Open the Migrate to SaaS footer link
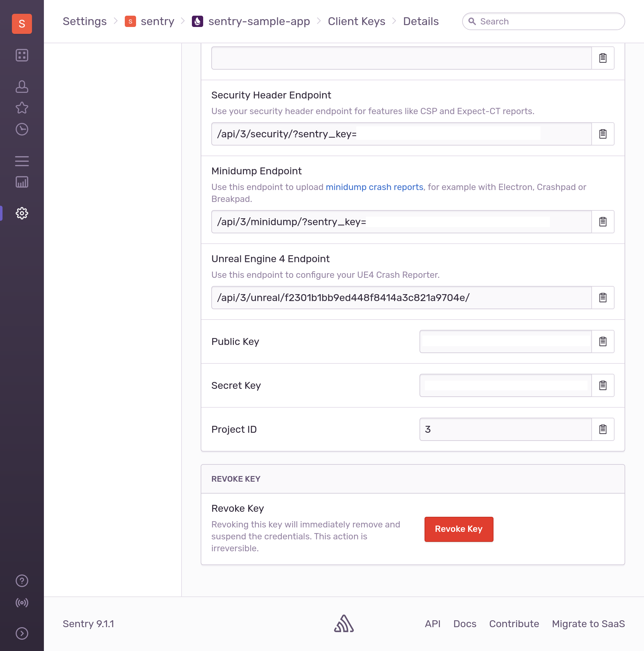Viewport: 644px width, 651px height. click(x=588, y=624)
